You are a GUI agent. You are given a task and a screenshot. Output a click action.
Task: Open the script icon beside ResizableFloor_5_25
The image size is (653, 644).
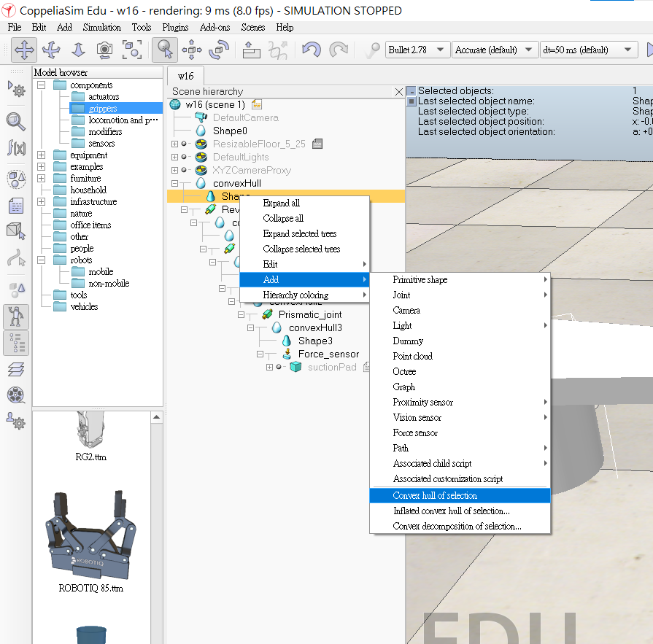pyautogui.click(x=317, y=144)
